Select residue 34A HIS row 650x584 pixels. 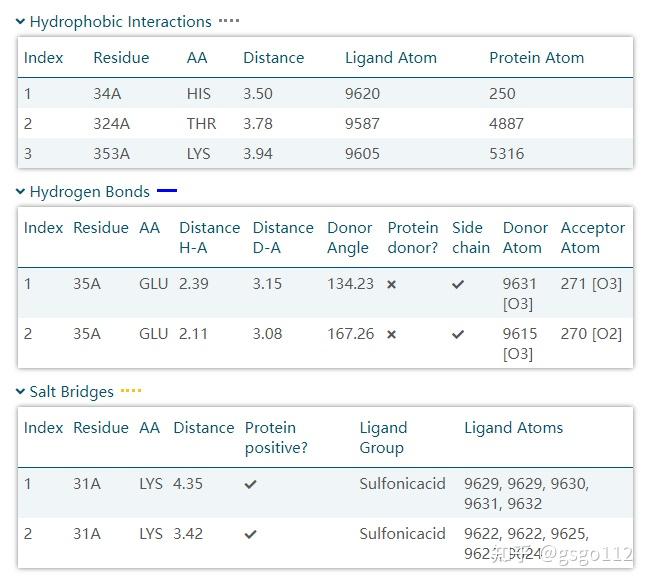tap(325, 94)
